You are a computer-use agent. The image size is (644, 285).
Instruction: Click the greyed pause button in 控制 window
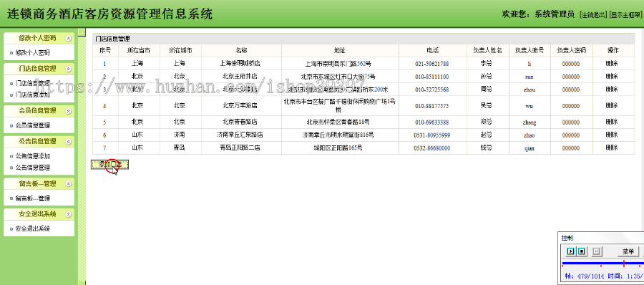pyautogui.click(x=597, y=251)
